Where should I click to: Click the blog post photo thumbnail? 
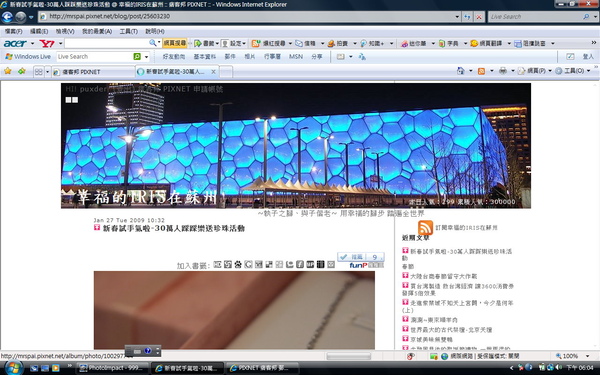click(x=234, y=310)
